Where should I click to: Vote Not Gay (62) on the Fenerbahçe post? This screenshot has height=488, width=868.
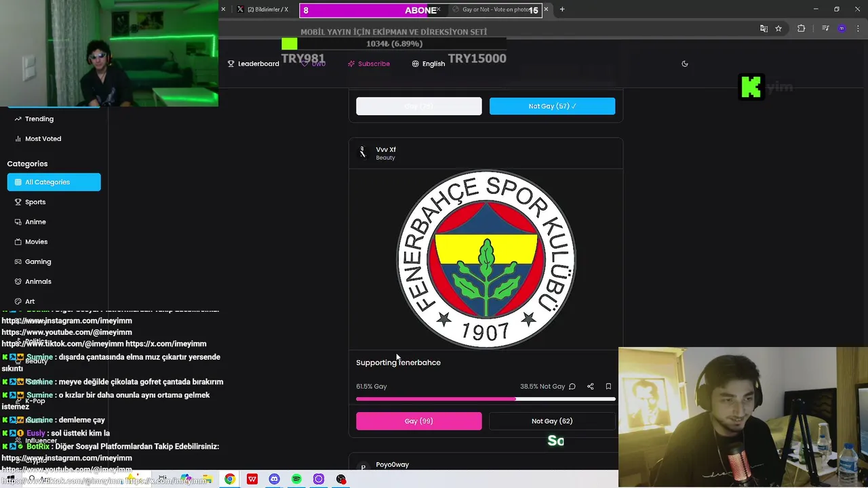(x=552, y=421)
